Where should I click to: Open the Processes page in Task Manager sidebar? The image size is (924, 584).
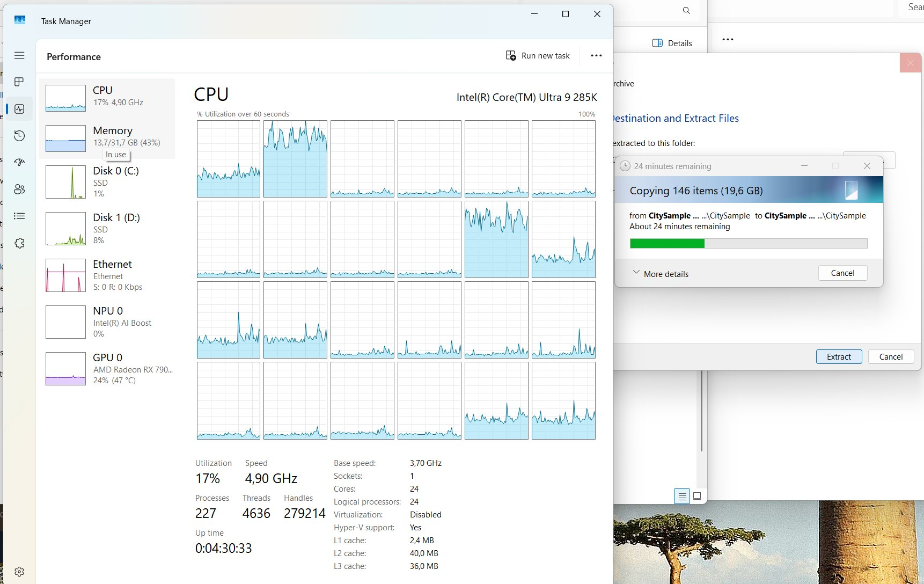click(x=19, y=82)
